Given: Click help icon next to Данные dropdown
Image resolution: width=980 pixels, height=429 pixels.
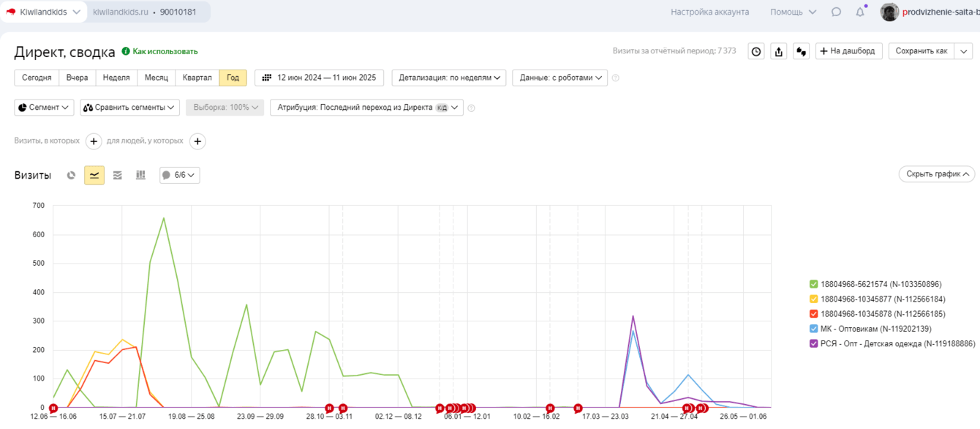Looking at the screenshot, I should (616, 78).
